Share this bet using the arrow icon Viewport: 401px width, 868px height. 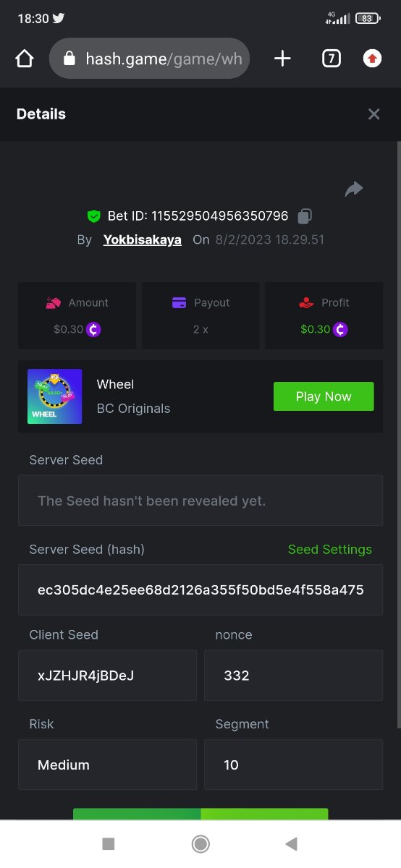[353, 189]
